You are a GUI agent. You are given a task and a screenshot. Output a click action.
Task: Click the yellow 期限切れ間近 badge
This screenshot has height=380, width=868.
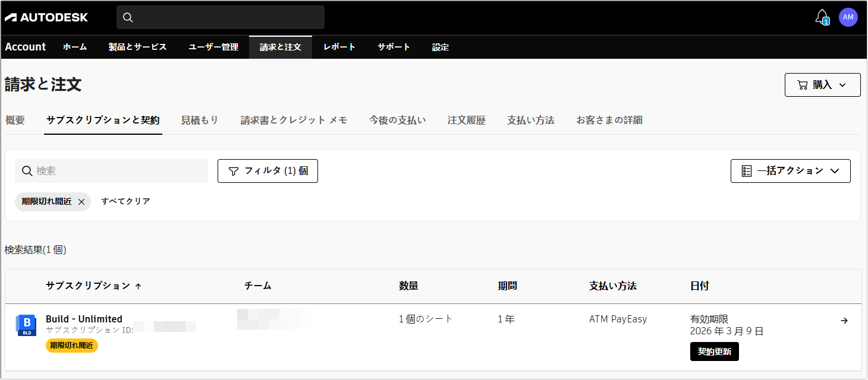72,345
